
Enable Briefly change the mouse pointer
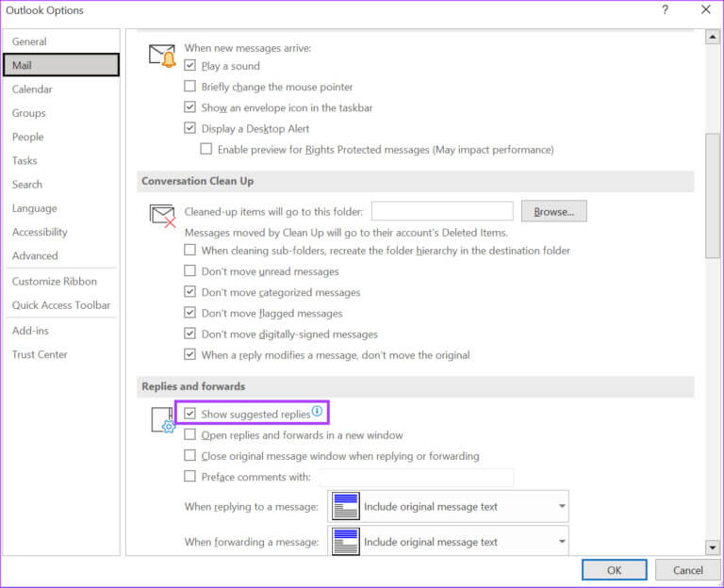point(189,86)
